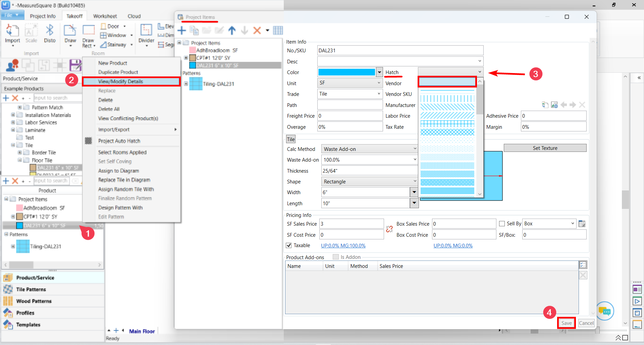
Task: Click the user with ribbon icon
Action: (12, 65)
